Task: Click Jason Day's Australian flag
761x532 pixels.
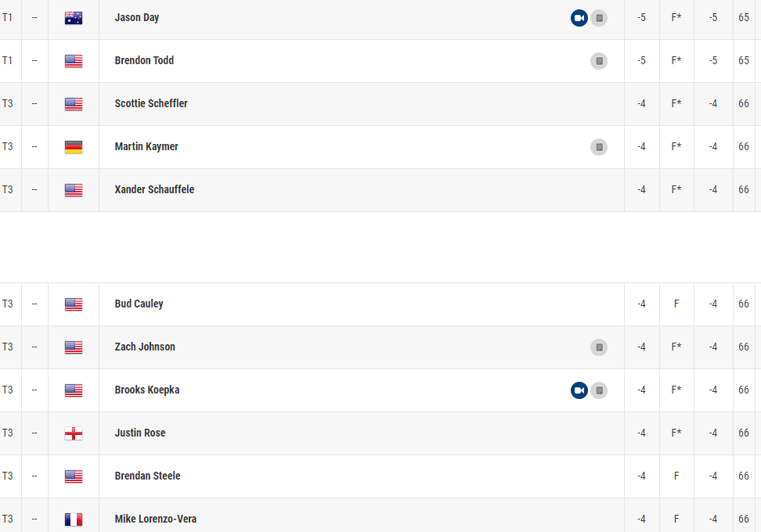Action: [x=74, y=18]
